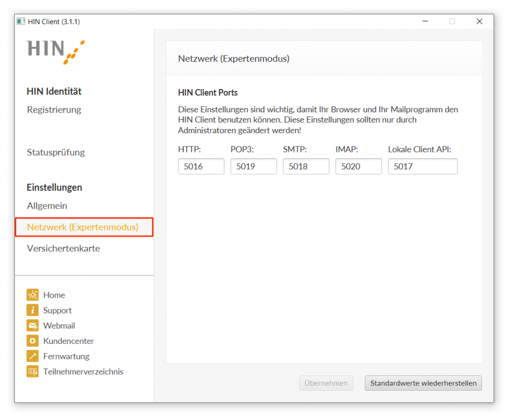Click the HTTP: label
This screenshot has width=507, height=420.
pyautogui.click(x=190, y=149)
